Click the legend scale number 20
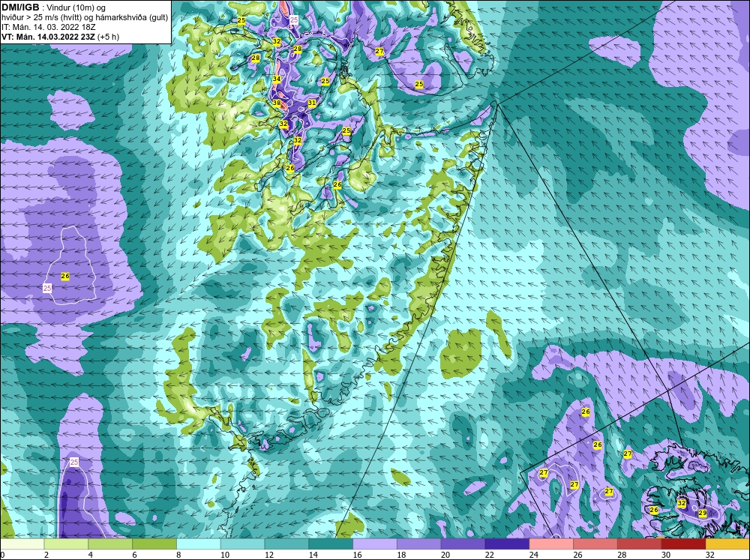 (x=445, y=555)
